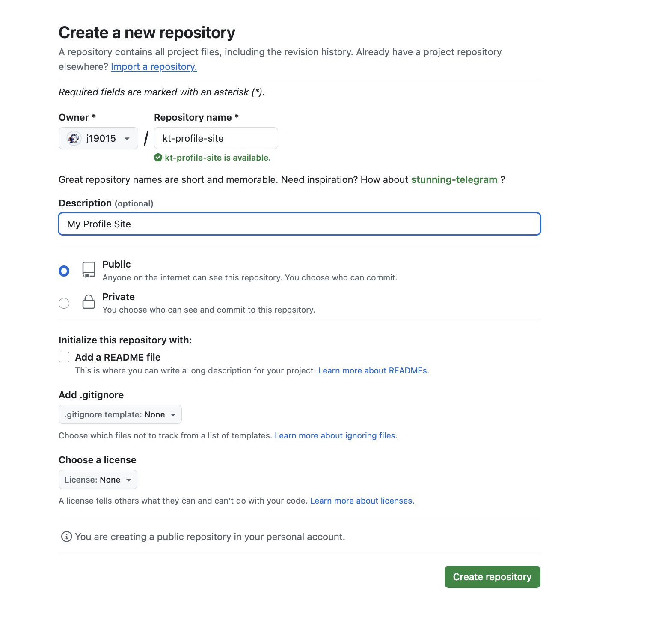This screenshot has width=653, height=644.
Task: Focus the Description text field
Action: pyautogui.click(x=300, y=224)
